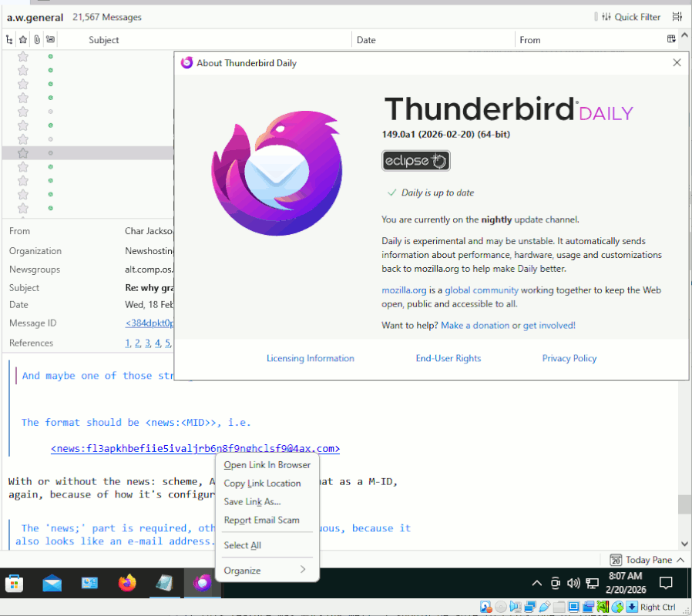Open the Mail app on taskbar
692x616 pixels.
(52, 584)
